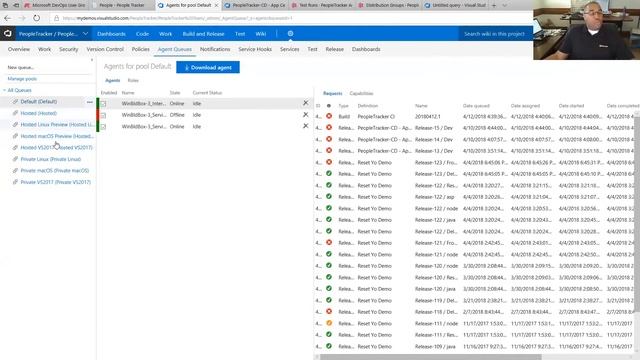Click succeeded status icon for Release-122 / asp
The width and height of the screenshot is (640, 360).
(x=329, y=197)
